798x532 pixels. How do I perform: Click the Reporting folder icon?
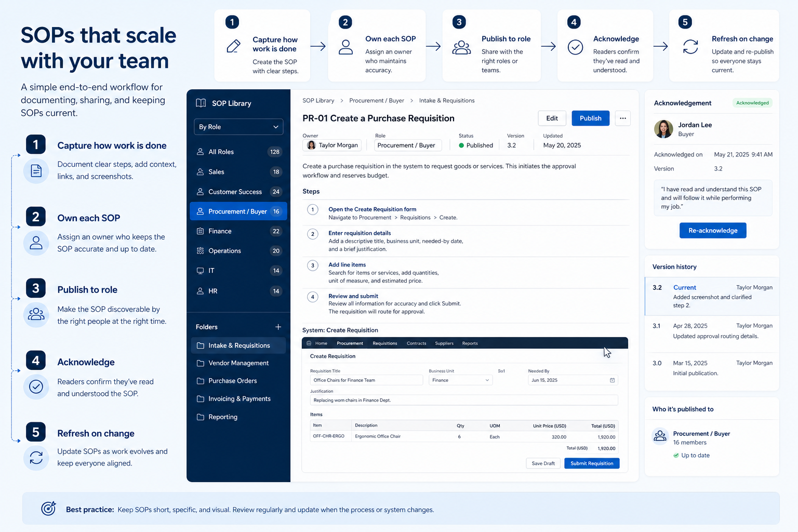click(x=200, y=417)
